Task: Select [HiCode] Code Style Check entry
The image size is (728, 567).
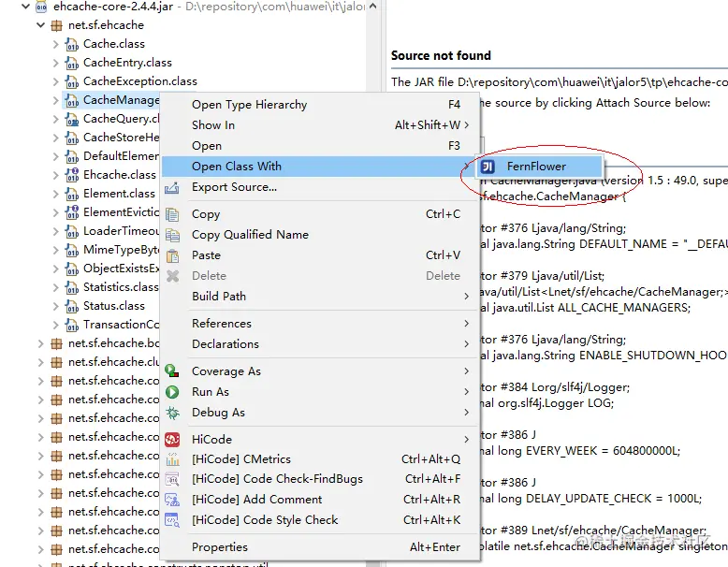Action: tap(265, 520)
